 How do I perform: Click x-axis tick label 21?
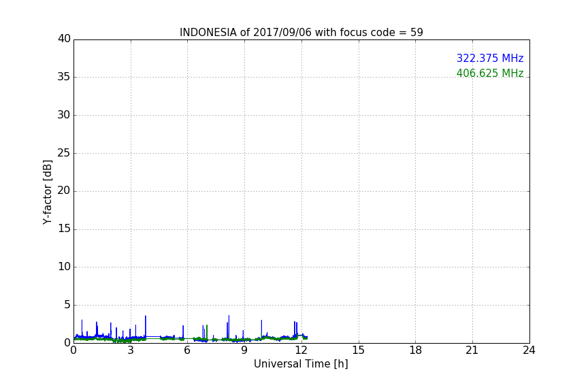pyautogui.click(x=472, y=350)
